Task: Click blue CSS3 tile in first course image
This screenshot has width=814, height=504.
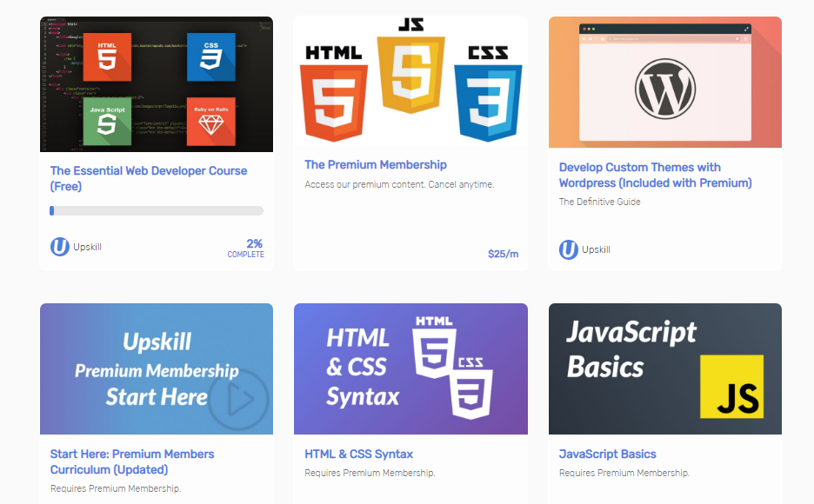Action: [x=210, y=57]
